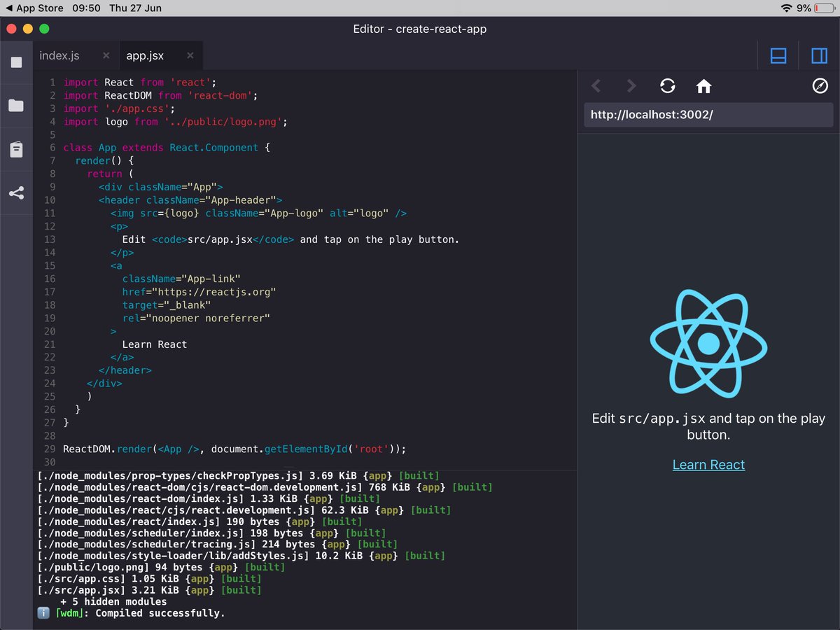Go back in the preview browser

tap(596, 85)
